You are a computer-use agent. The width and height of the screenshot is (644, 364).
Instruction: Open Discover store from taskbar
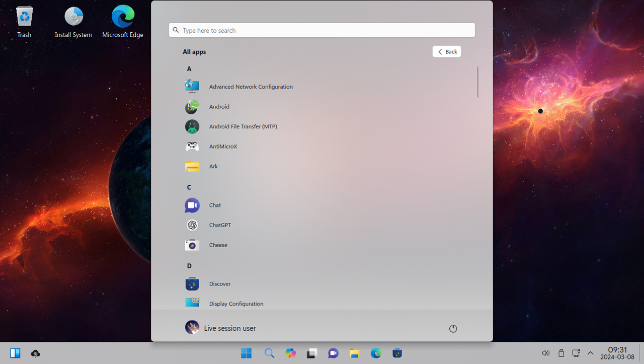(x=397, y=353)
